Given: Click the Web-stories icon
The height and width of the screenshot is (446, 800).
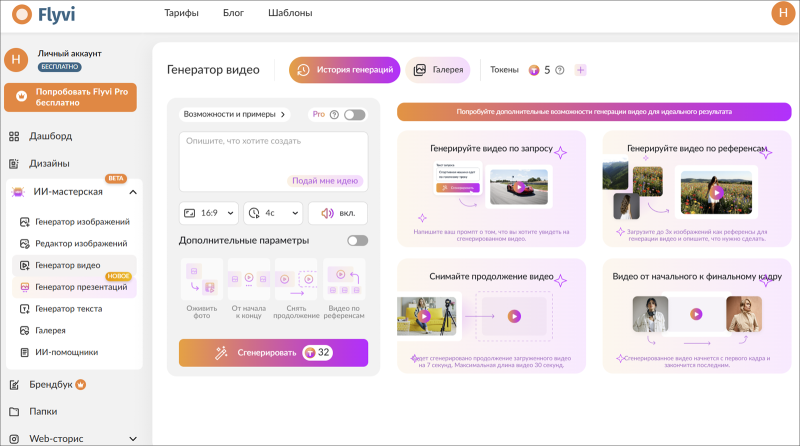Looking at the screenshot, I should [x=14, y=439].
